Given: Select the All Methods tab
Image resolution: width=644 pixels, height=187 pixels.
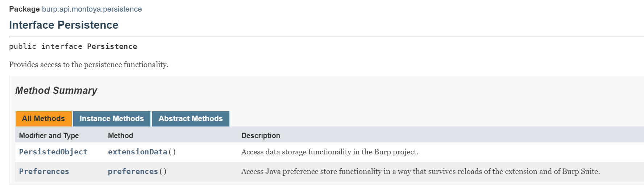Looking at the screenshot, I should click(x=43, y=119).
